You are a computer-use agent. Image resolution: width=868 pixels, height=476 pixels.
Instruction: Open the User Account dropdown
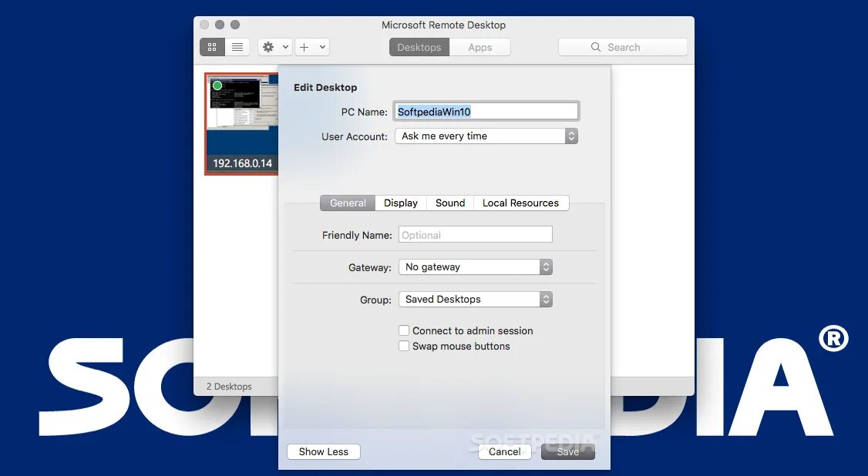tap(486, 136)
